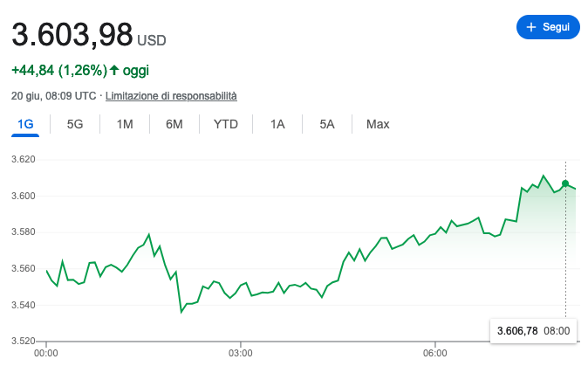The image size is (588, 366).
Task: Click the 3.603,98 price value
Action: [x=72, y=36]
